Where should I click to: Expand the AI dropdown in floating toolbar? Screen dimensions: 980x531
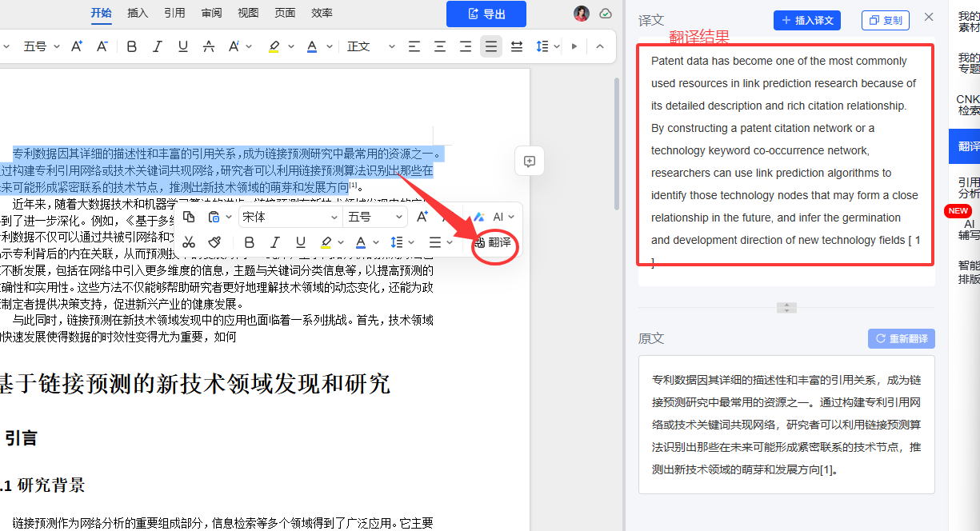[503, 217]
